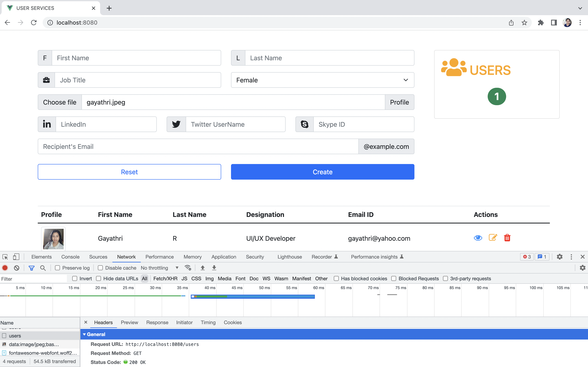View user details with the blue eye icon
Screen dimensions: 588x367
pyautogui.click(x=478, y=238)
